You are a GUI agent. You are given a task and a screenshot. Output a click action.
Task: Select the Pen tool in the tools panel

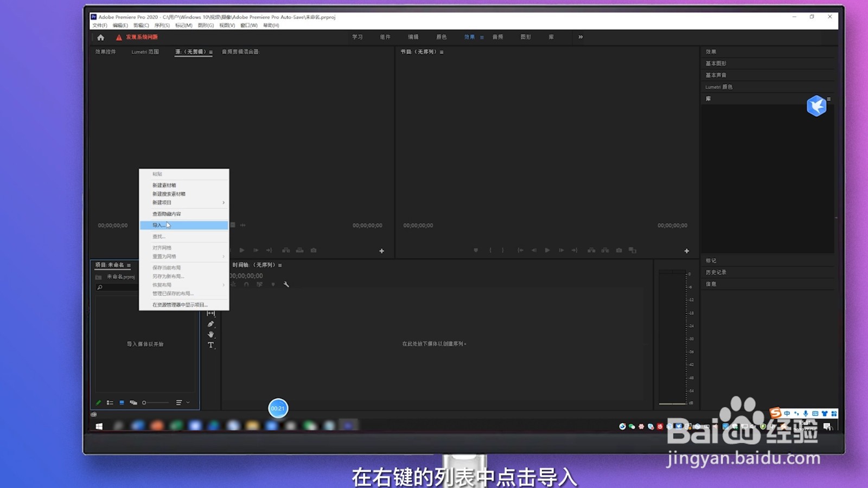(x=210, y=324)
